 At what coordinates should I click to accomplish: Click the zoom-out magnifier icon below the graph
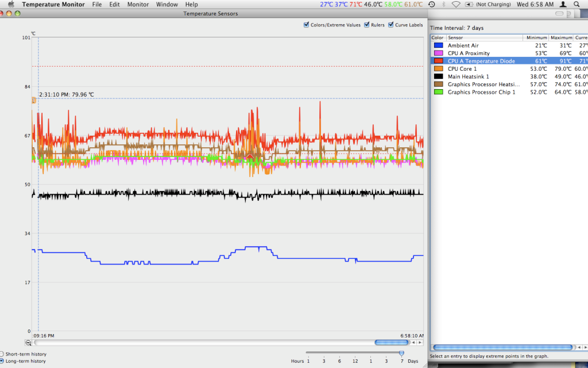pos(28,343)
